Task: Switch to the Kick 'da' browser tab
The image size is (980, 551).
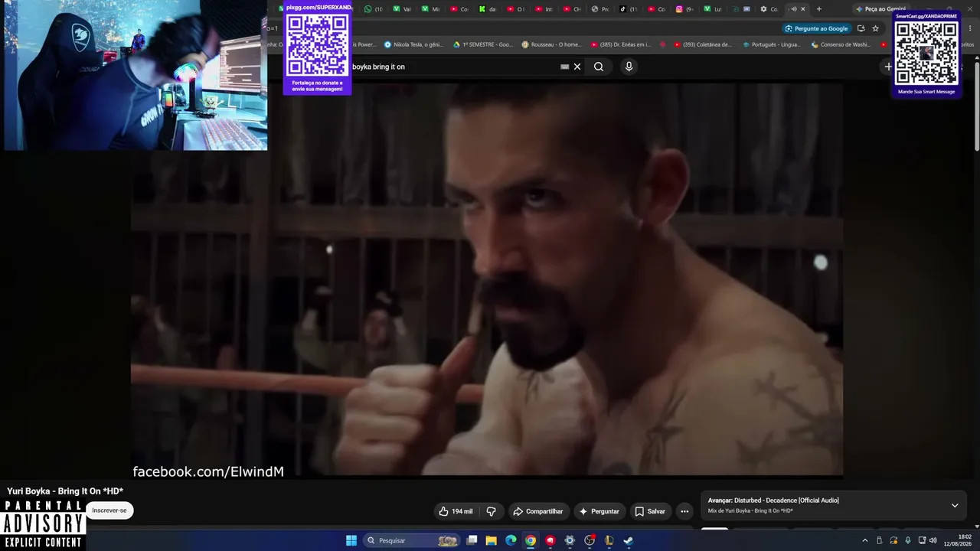Action: [488, 9]
